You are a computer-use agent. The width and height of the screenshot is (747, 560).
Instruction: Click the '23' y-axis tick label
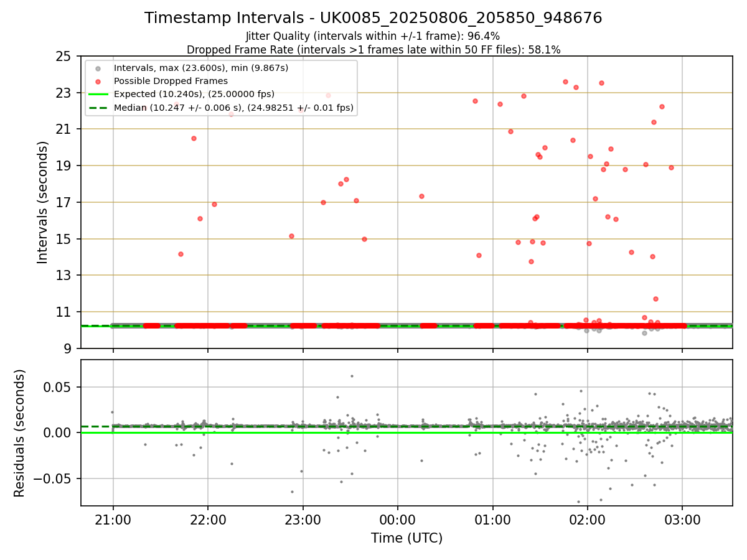65,93
